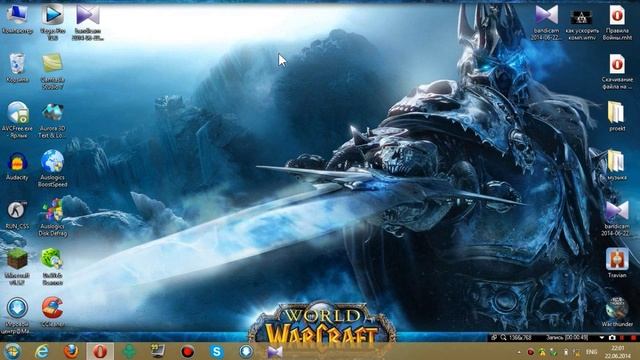Screen dimensions: 640x360
Task: Open the green checkmark tray icon
Action: (x=554, y=352)
